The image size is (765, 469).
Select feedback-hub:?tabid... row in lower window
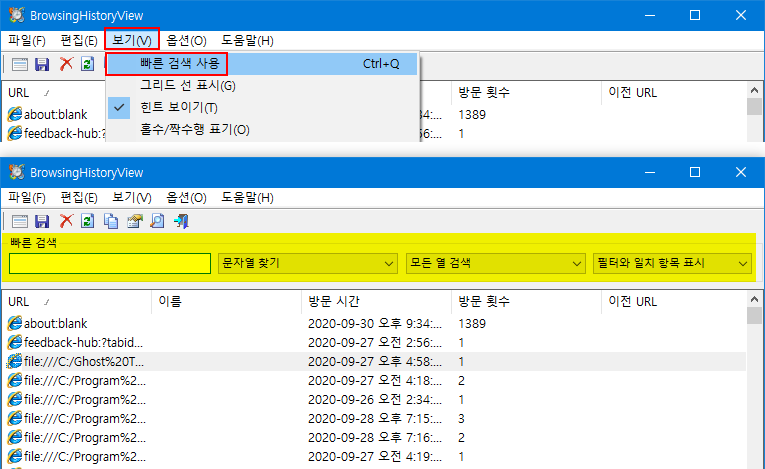(x=374, y=343)
